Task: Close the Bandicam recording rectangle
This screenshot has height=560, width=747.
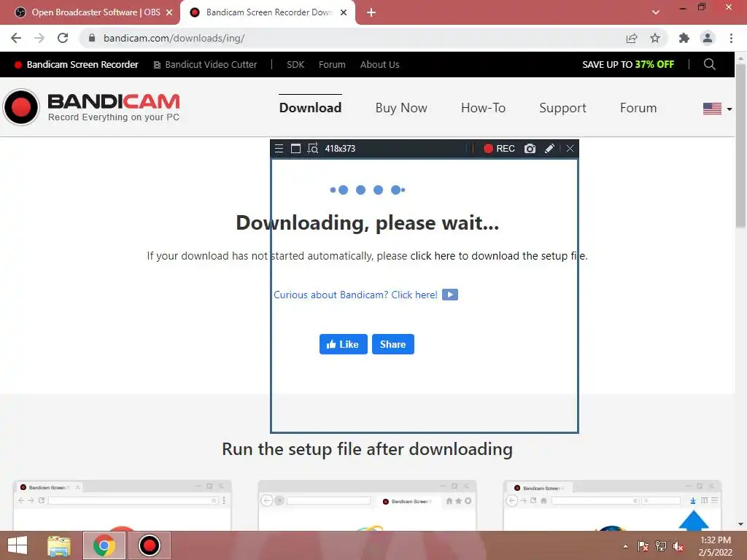Action: click(570, 149)
